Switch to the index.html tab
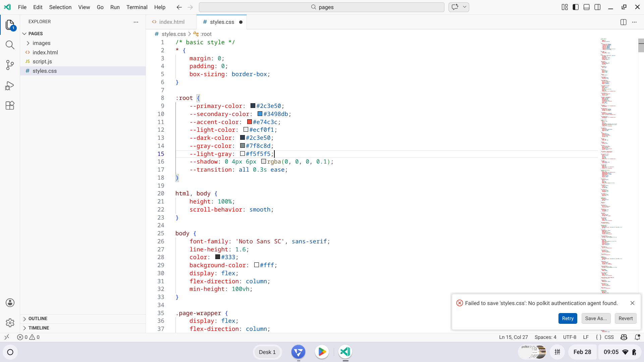The image size is (644, 362). click(x=171, y=22)
